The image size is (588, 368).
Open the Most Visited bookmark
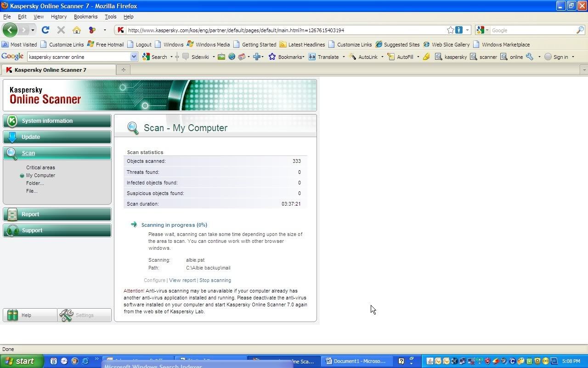(20, 45)
